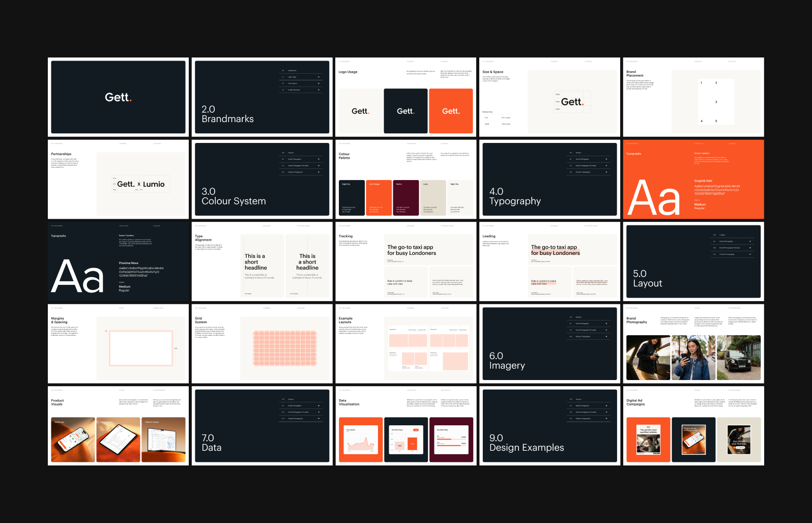
Task: Select the Merlot colour swatch
Action: tap(406, 197)
